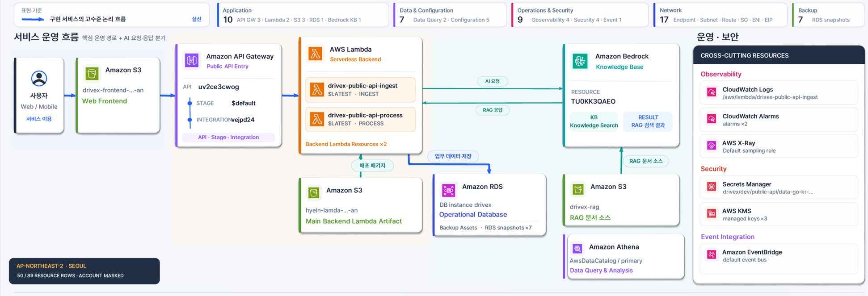The image size is (868, 296).
Task: Open the Application summary card
Action: [x=303, y=15]
